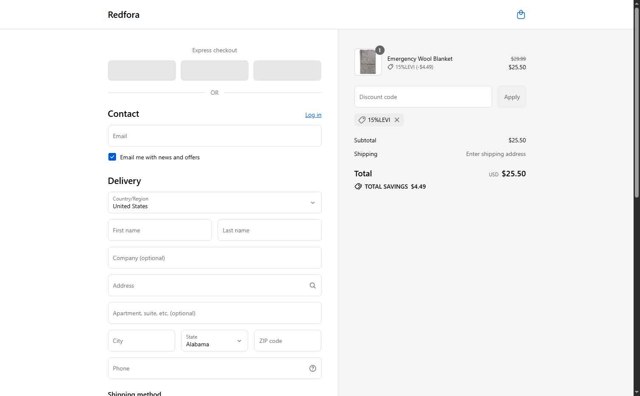
Task: Click the Emergency Wool Blanket product name
Action: pos(420,59)
